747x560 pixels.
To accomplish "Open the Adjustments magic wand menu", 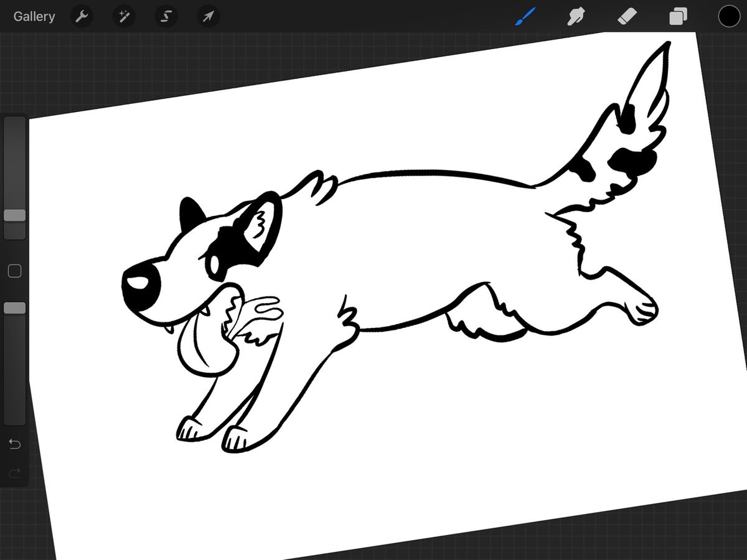I will click(124, 16).
